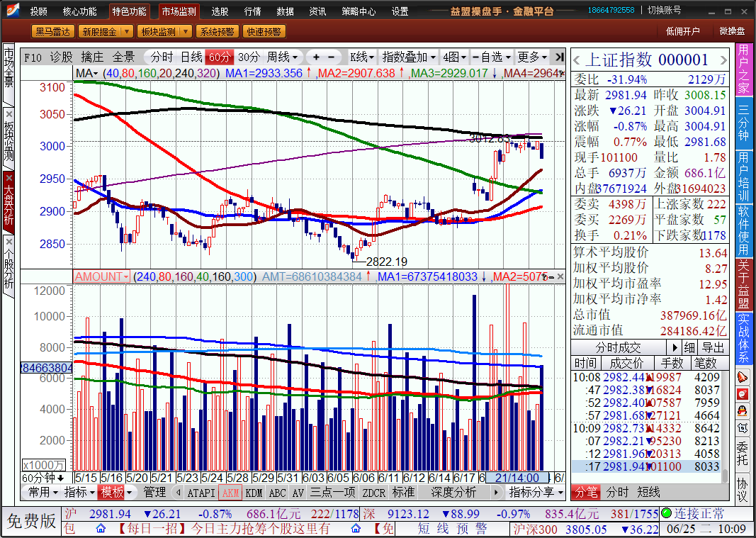Viewport: 756px width, 538px height.
Task: Click the screenshot capture icon in right sidebar
Action: (x=743, y=427)
